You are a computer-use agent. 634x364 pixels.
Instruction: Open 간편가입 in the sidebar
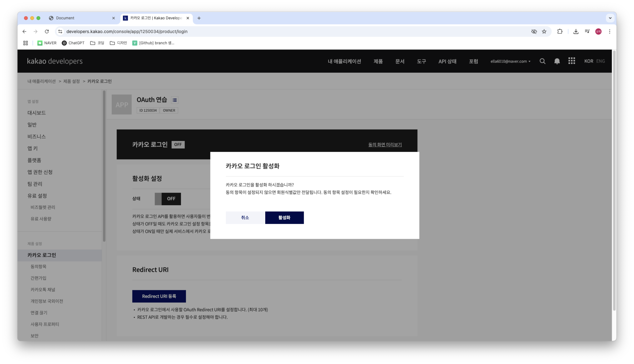pos(38,278)
